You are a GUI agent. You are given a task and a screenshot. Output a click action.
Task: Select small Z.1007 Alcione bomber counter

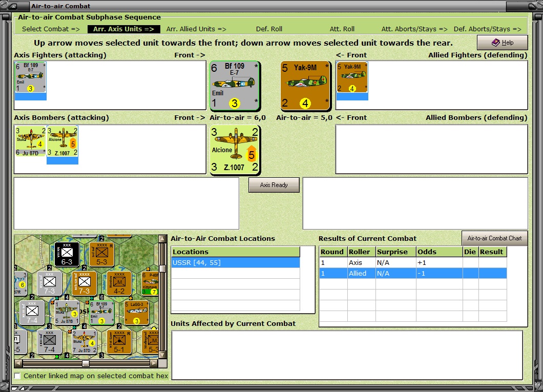62,141
